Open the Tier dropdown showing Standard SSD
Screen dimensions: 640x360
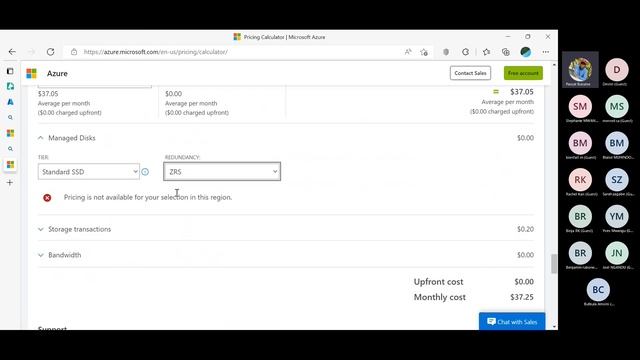89,172
